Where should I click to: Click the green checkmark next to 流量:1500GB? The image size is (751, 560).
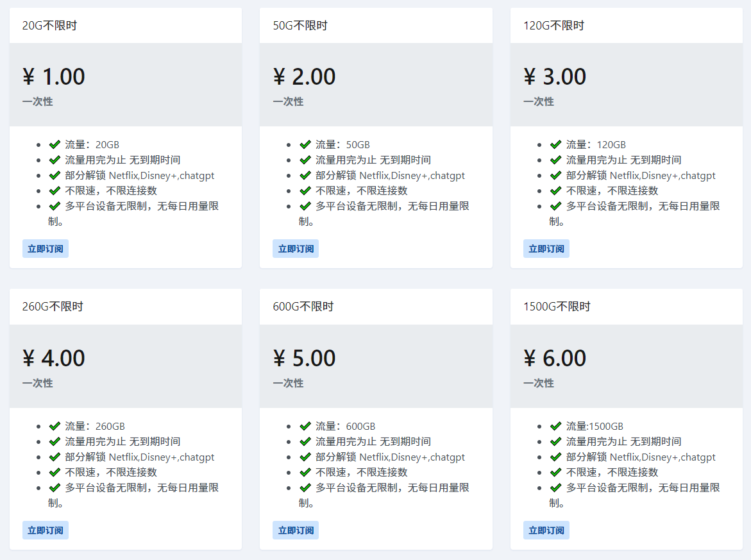[x=555, y=426]
